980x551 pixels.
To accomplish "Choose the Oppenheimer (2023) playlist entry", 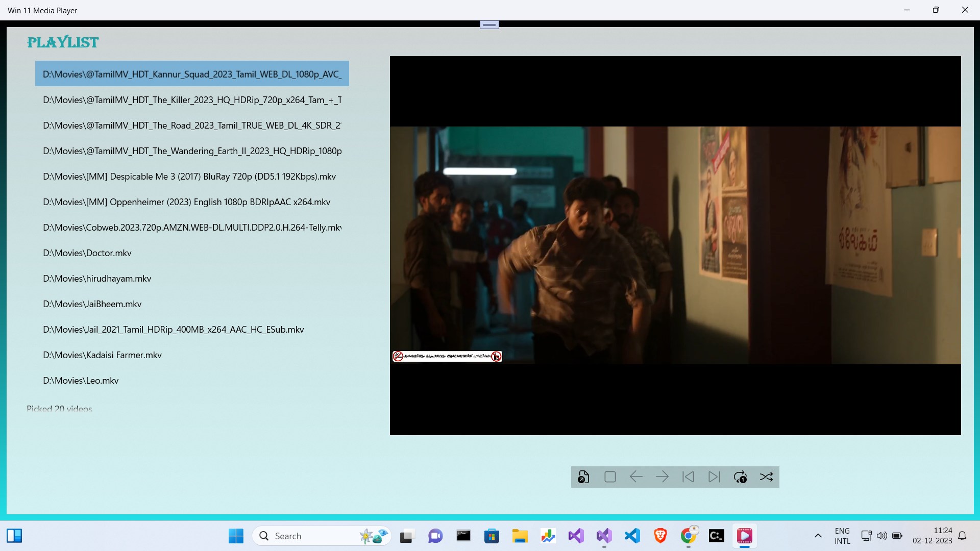I will tap(192, 202).
